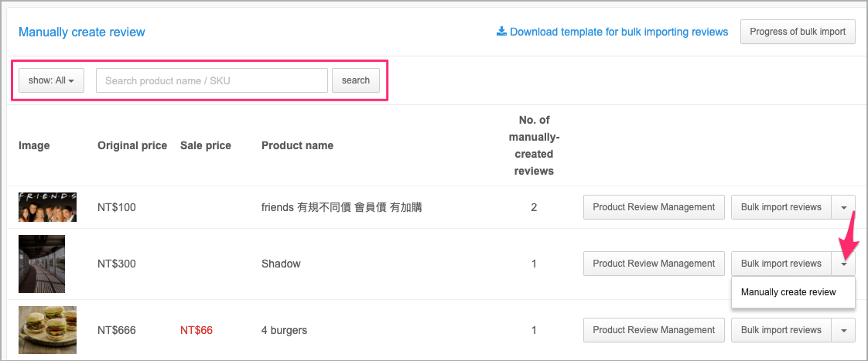The height and width of the screenshot is (361, 868).
Task: Open Product Review Management for 4 burgers
Action: (x=654, y=330)
